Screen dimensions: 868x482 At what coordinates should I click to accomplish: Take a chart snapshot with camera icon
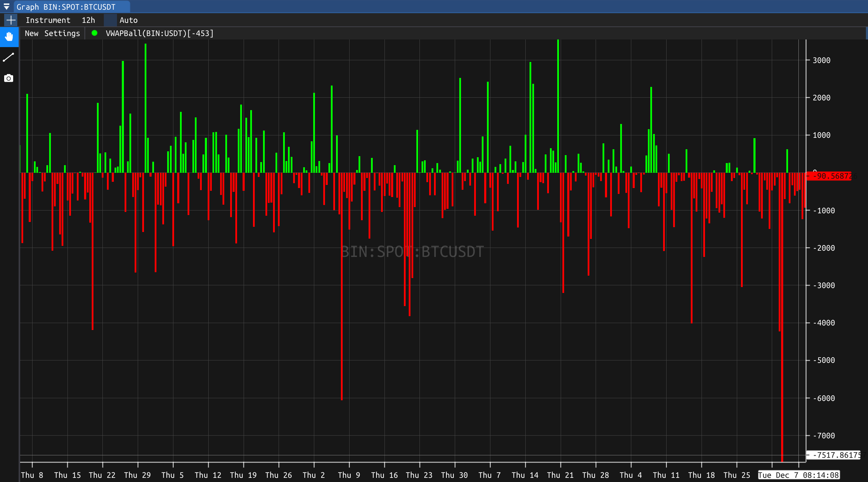[x=9, y=78]
